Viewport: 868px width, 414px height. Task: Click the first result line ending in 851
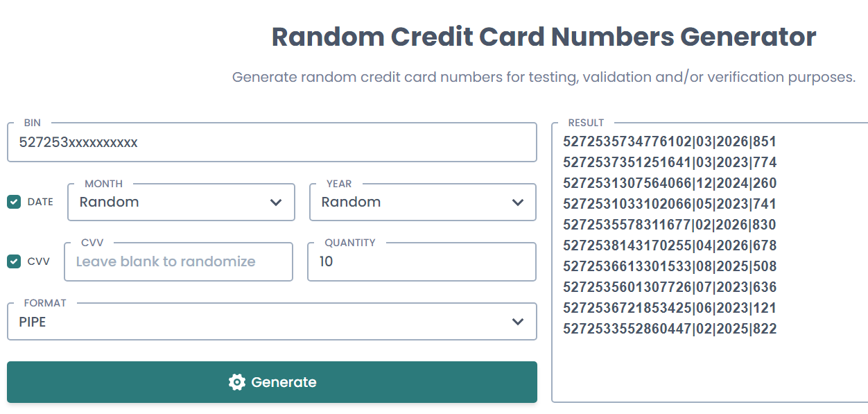pyautogui.click(x=669, y=142)
